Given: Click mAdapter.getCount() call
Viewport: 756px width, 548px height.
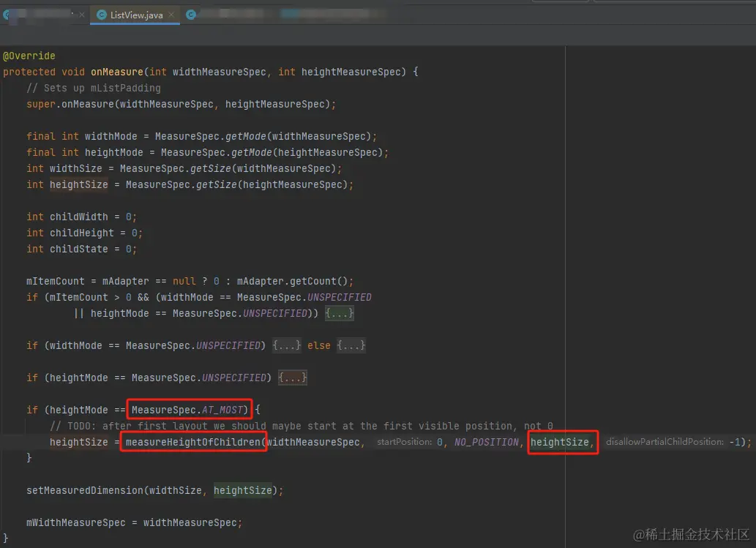Looking at the screenshot, I should click(292, 282).
